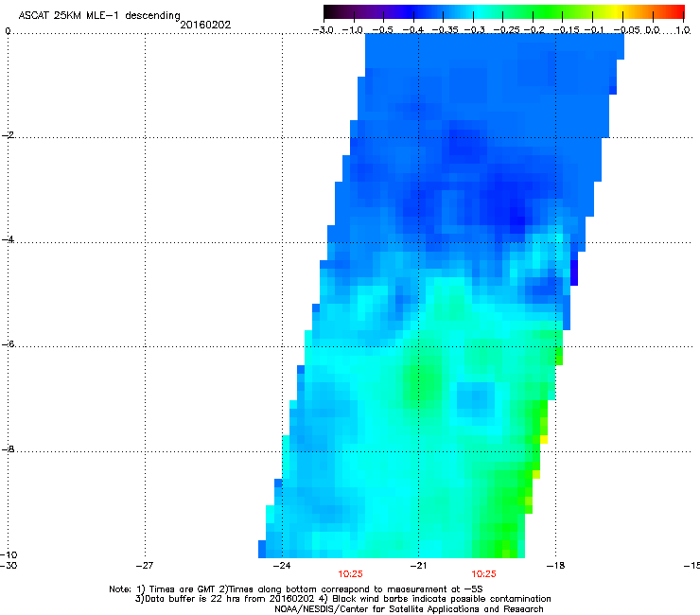700x615 pixels.
Task: Click the latitude axis label -2
Action: pos(9,135)
